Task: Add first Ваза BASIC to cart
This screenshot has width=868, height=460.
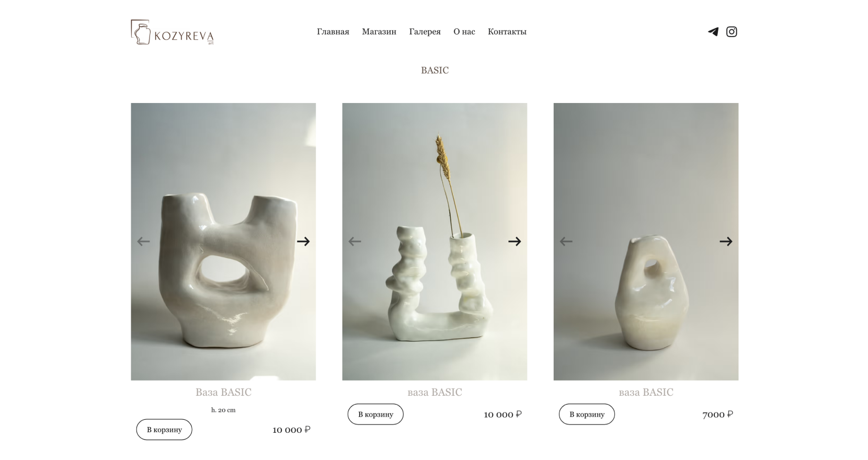Action: pyautogui.click(x=164, y=430)
